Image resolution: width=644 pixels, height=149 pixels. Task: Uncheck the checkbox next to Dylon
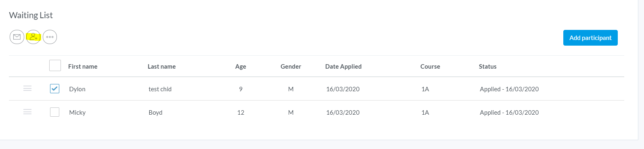(x=54, y=88)
